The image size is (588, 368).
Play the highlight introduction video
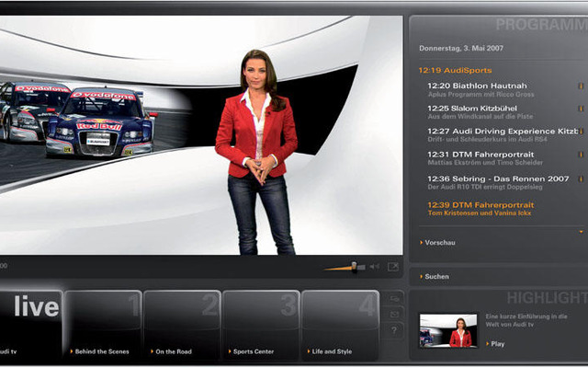pos(495,343)
